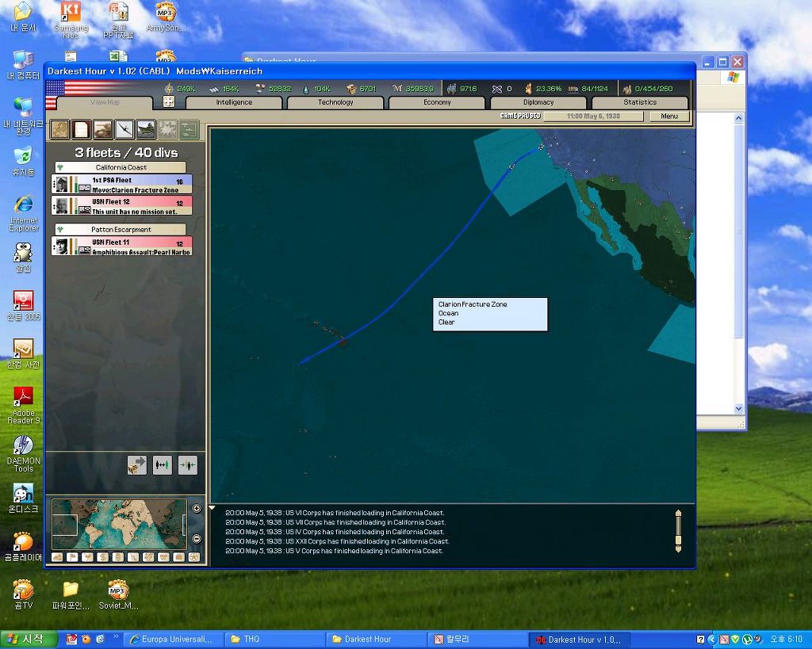Click the air units plane icon

pos(124,129)
